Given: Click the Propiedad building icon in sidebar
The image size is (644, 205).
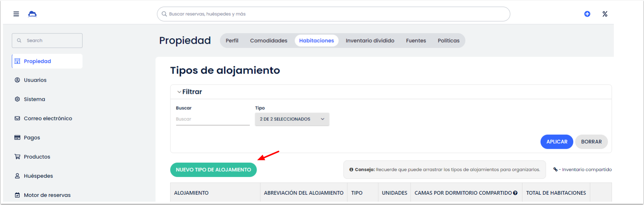Looking at the screenshot, I should pyautogui.click(x=17, y=61).
